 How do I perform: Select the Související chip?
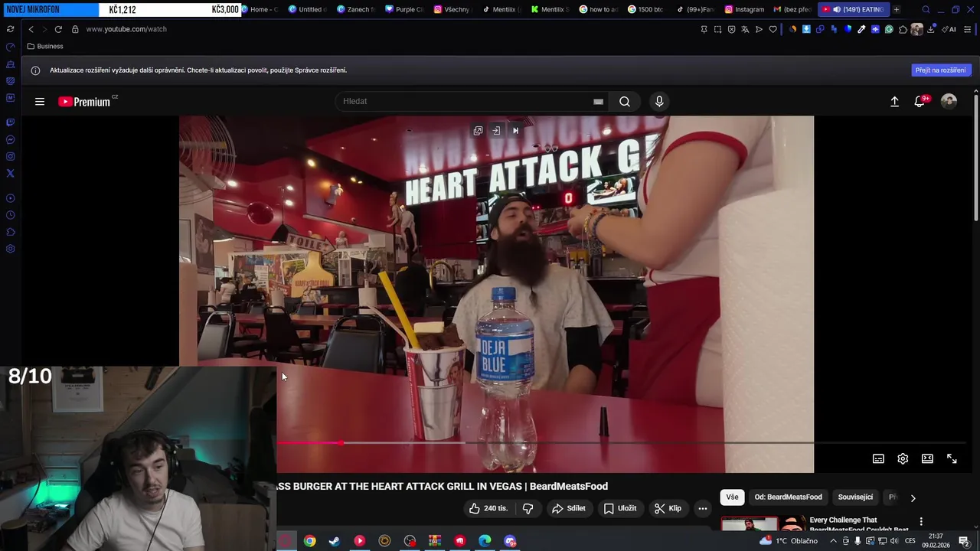point(855,497)
